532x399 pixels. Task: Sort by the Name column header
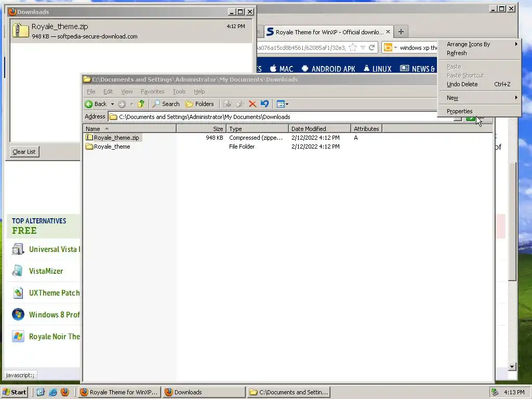[x=129, y=129]
